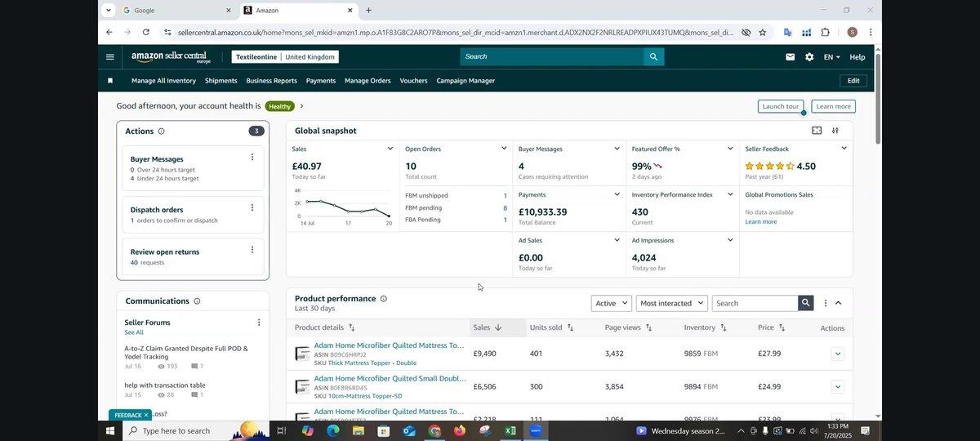Screen dimensions: 980x441
Task: Sort table by Sales column header
Action: point(488,327)
